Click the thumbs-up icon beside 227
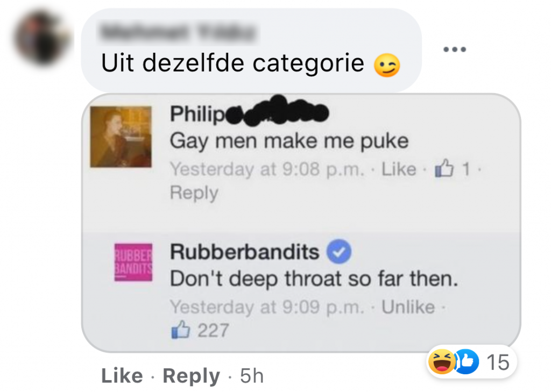The width and height of the screenshot is (551, 392). [180, 330]
